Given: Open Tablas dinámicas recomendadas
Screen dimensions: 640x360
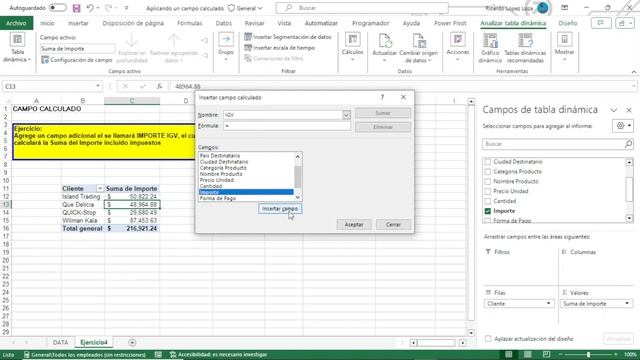Looking at the screenshot, I should coord(525,48).
